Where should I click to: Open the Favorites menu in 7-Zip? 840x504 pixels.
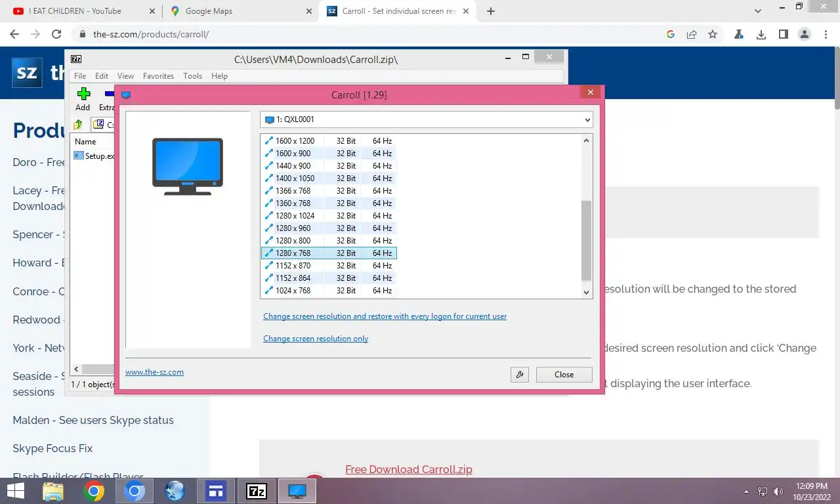coord(159,76)
